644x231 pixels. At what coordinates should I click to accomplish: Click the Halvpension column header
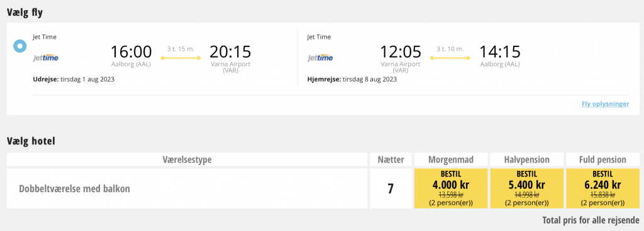click(x=526, y=159)
